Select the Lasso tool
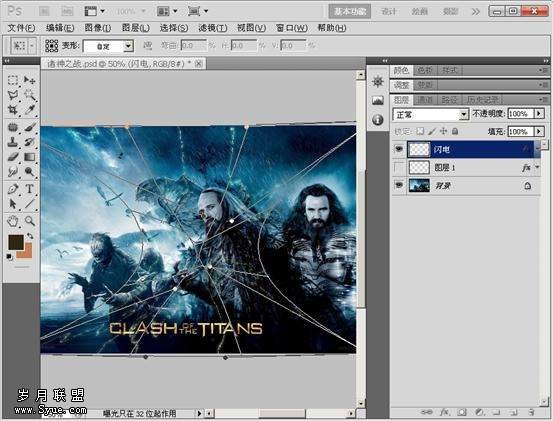553x421 pixels. pyautogui.click(x=13, y=95)
